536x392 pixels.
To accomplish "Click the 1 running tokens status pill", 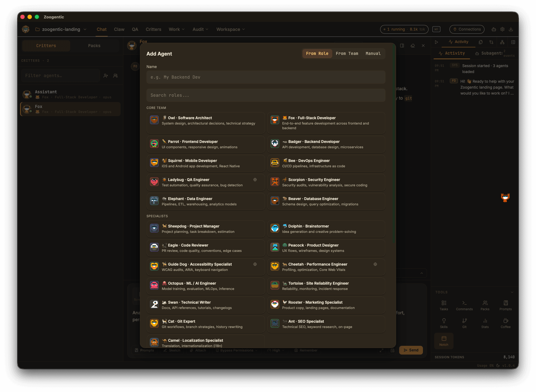I will [x=404, y=29].
